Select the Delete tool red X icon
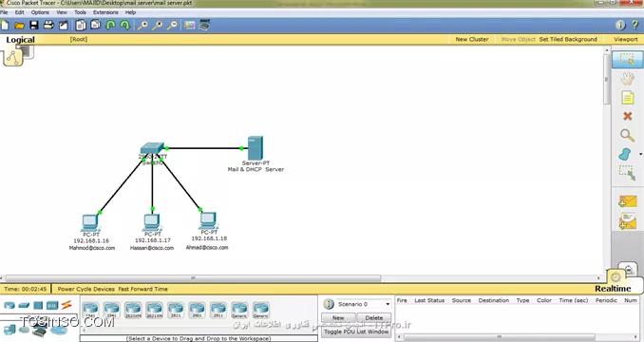Screen dimensions: 644x342 [627, 116]
